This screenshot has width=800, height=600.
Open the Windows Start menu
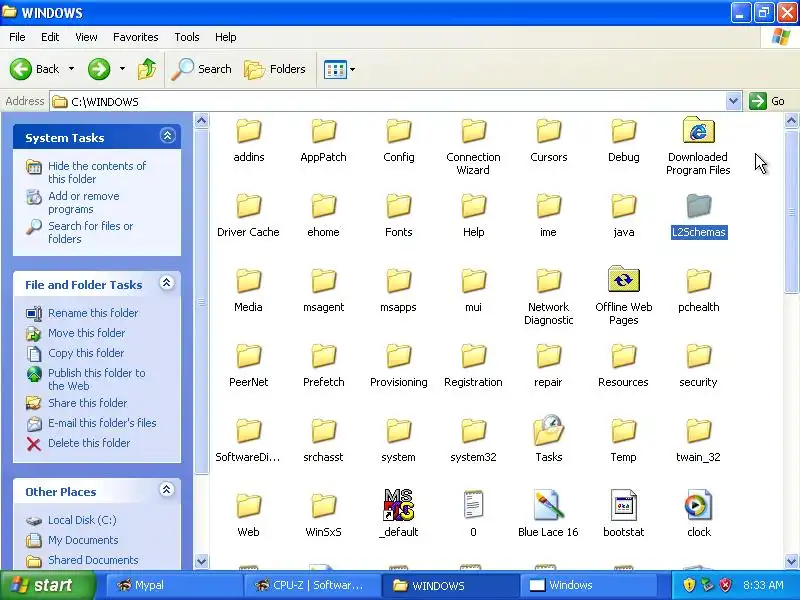click(47, 585)
